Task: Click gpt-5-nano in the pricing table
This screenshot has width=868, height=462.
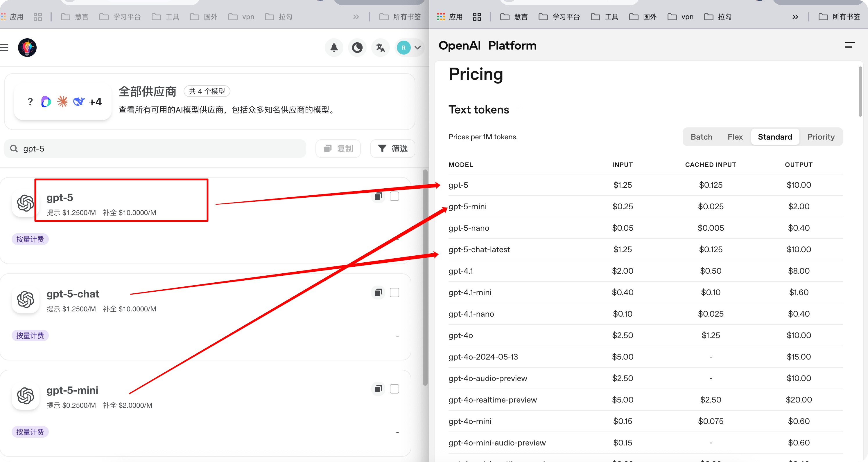Action: coord(469,228)
